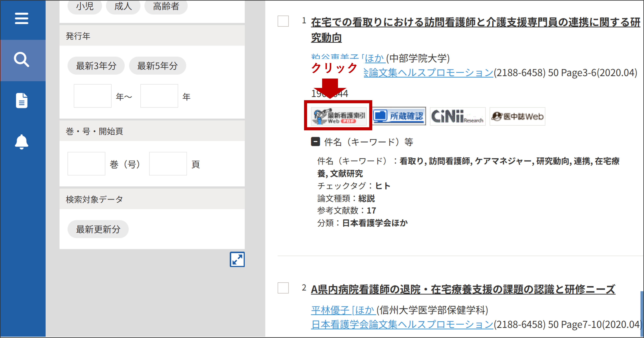Image resolution: width=644 pixels, height=338 pixels.
Task: Click the 頁 input field
Action: [x=168, y=164]
